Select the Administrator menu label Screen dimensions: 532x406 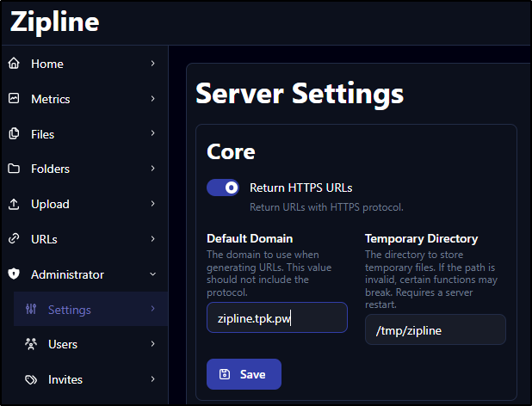(67, 274)
